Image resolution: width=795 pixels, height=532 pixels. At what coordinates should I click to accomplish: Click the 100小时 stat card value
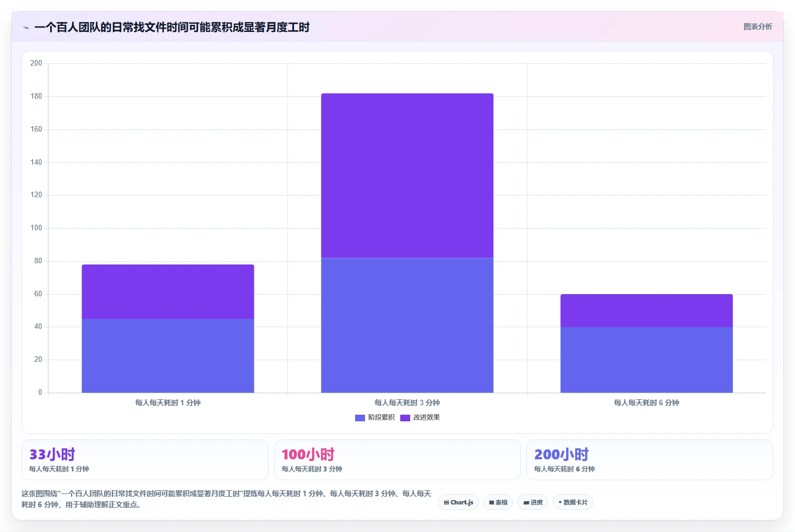click(308, 454)
